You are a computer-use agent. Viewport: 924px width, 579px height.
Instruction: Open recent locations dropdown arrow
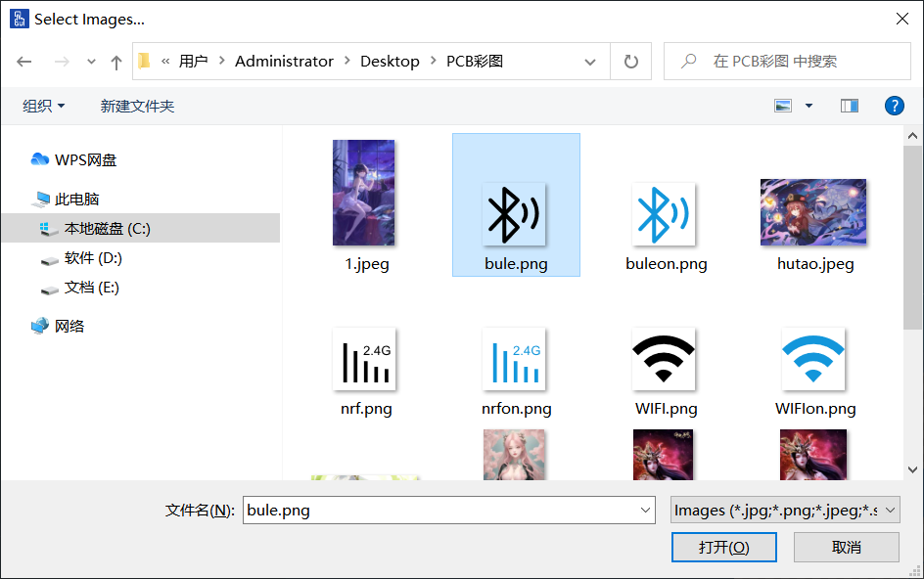(x=91, y=62)
